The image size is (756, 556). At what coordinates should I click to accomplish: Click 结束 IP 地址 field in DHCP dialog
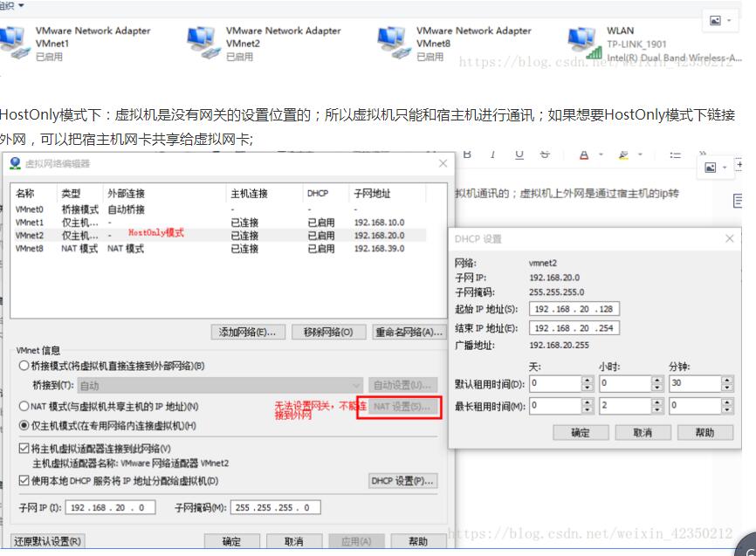574,328
